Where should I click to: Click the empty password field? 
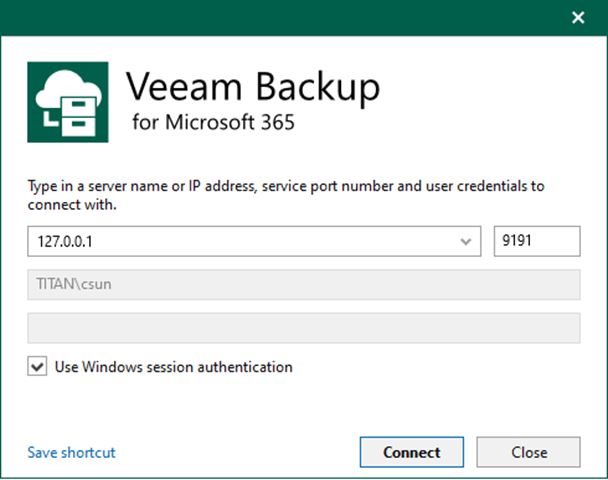point(304,327)
